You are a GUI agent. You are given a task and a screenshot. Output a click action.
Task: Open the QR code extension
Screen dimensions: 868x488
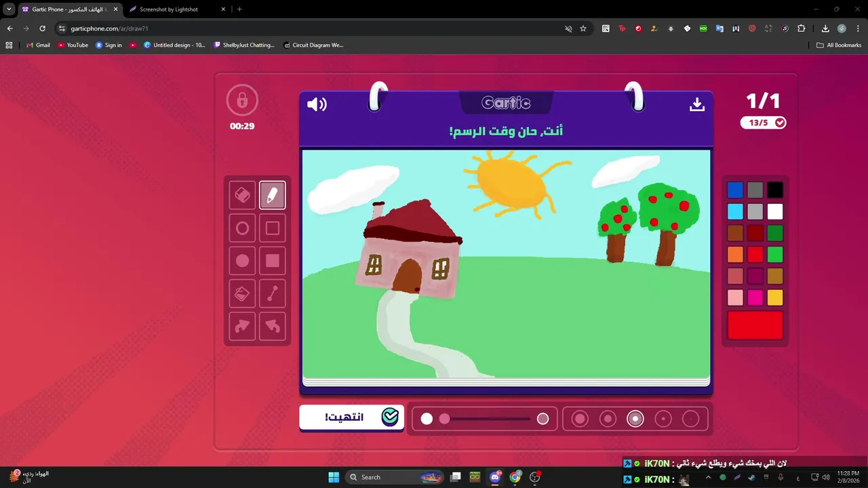[x=606, y=28]
